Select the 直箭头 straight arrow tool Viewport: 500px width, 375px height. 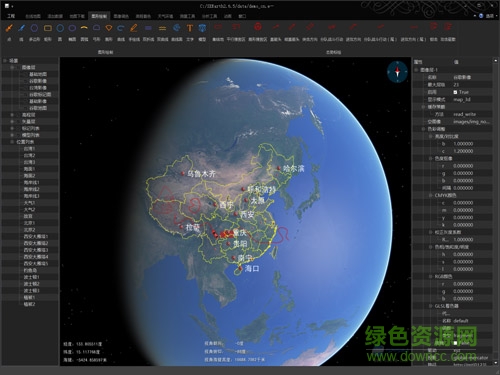[275, 32]
